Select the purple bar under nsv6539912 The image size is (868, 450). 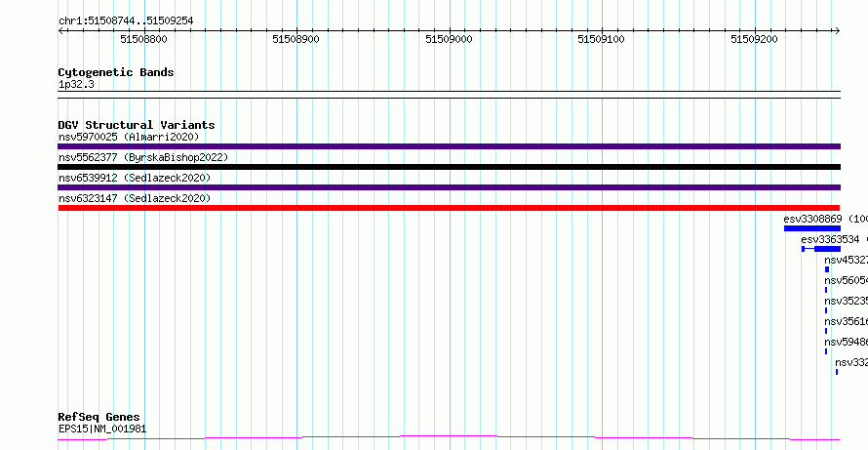[x=449, y=187]
